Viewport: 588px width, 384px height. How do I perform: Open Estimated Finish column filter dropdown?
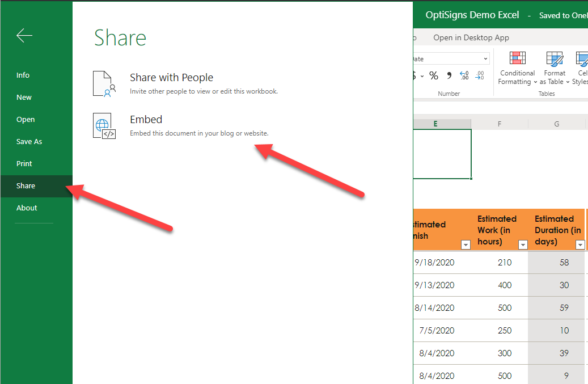(466, 245)
